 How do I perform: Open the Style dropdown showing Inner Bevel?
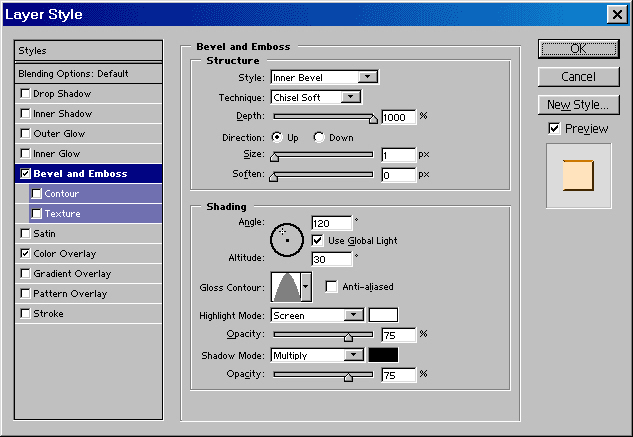click(x=324, y=77)
